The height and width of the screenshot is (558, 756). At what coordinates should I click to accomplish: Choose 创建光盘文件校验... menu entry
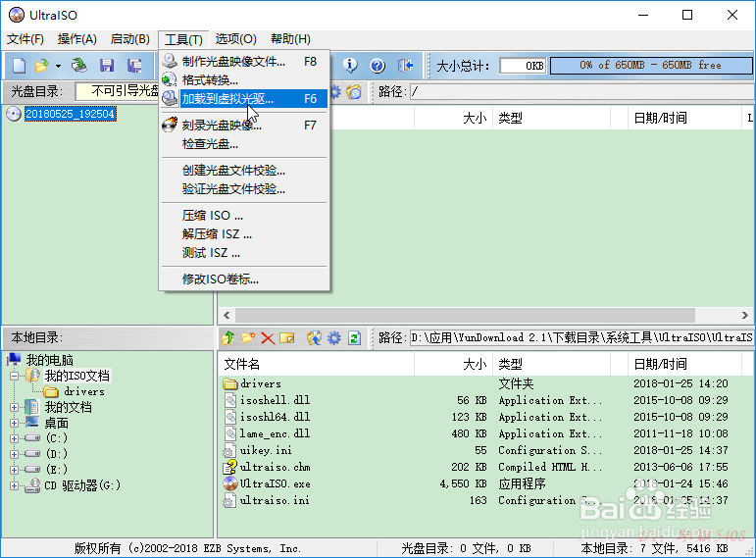[244, 171]
